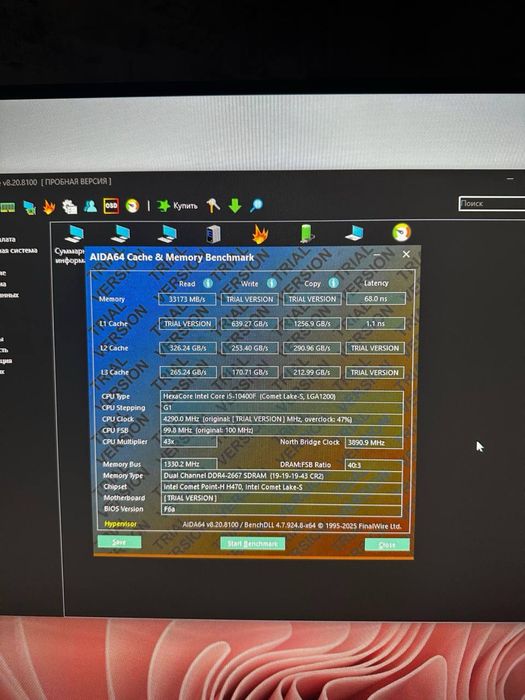Open the third computer icon in main panel
525x700 pixels.
click(x=167, y=234)
